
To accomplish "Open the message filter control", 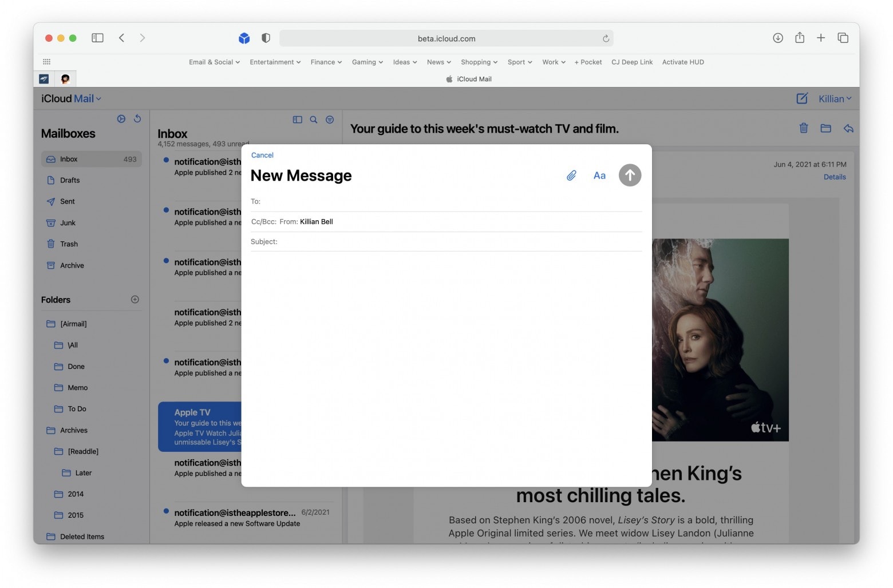I will click(330, 120).
